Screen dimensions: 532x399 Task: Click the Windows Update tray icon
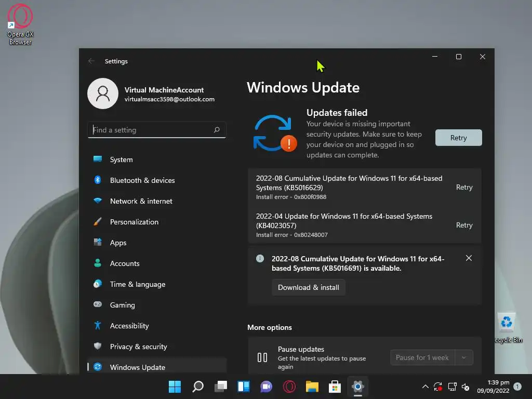[x=438, y=387]
